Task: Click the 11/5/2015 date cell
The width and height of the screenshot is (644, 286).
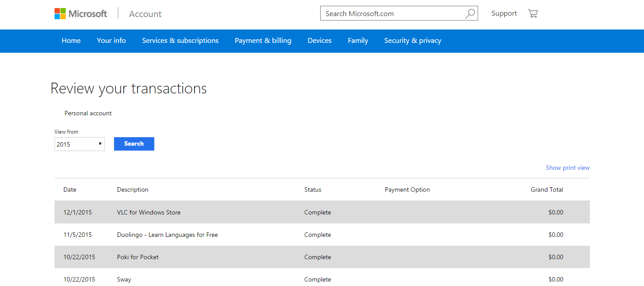Action: (x=78, y=235)
